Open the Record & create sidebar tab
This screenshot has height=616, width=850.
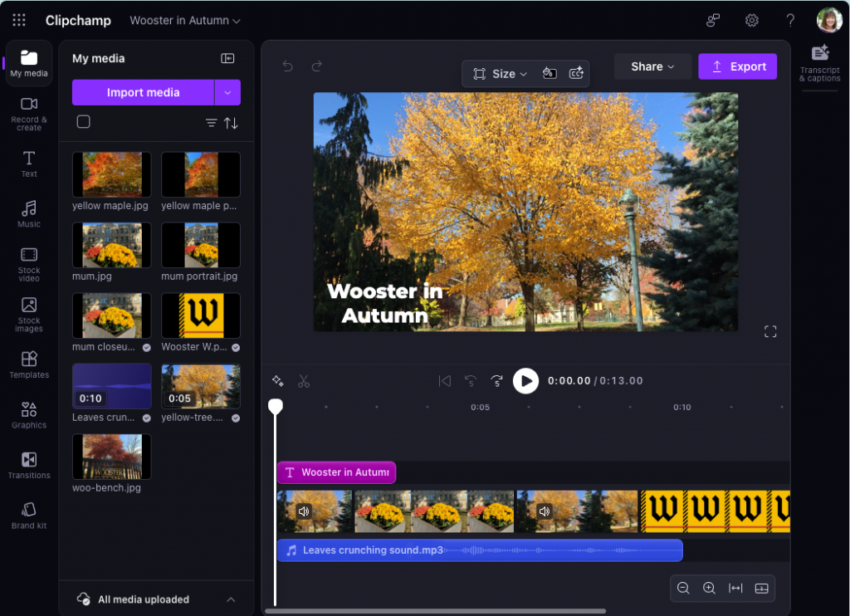pyautogui.click(x=29, y=114)
